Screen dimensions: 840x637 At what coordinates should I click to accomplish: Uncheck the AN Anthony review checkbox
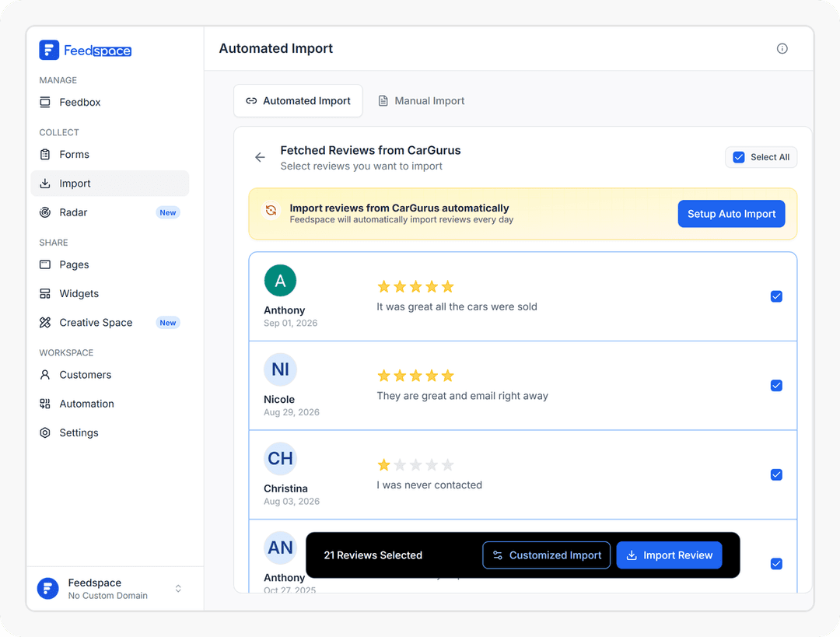coord(776,564)
